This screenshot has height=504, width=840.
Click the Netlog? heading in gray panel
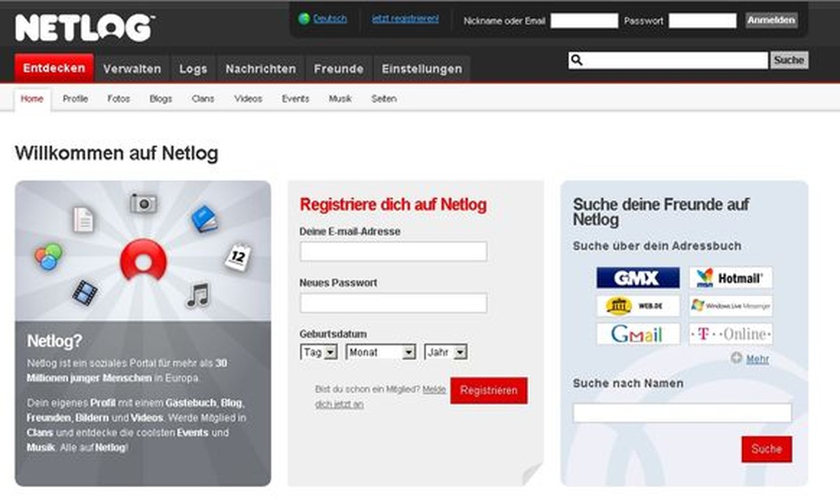click(55, 342)
